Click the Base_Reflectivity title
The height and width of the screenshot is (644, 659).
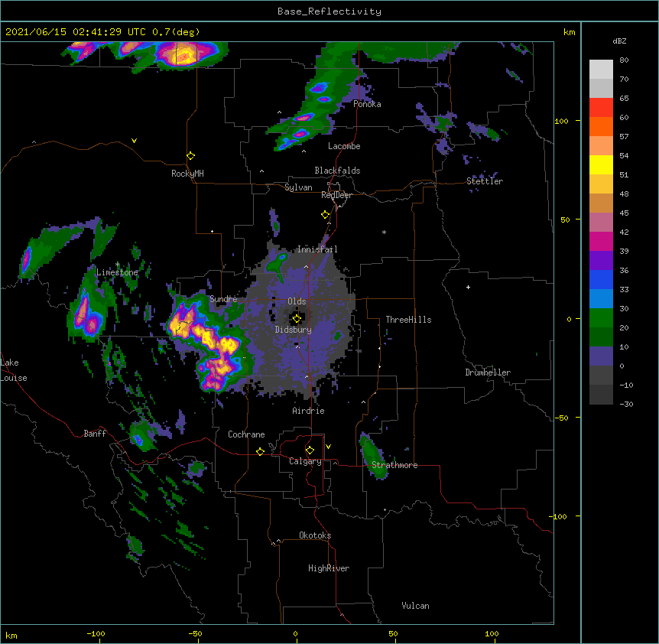click(329, 11)
